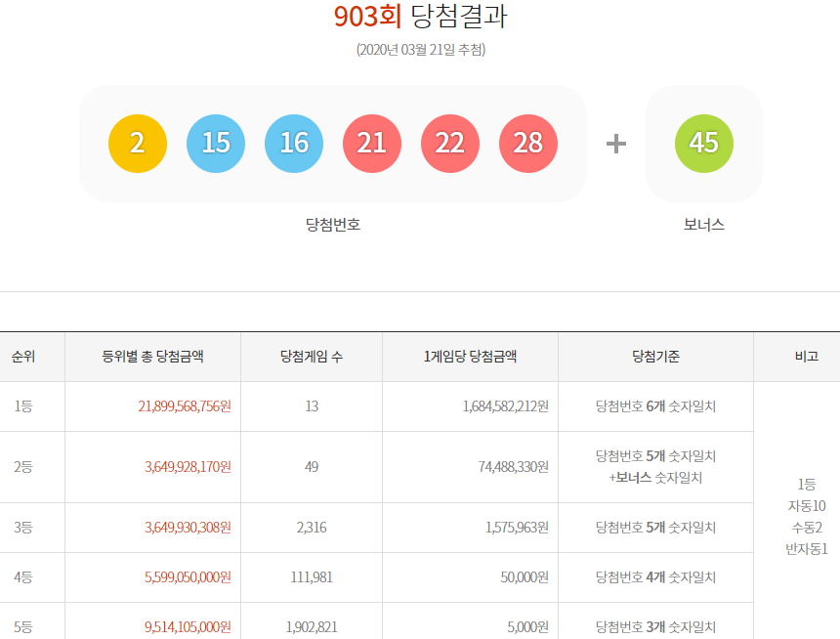Image resolution: width=840 pixels, height=639 pixels.
Task: Click the red ball number 22
Action: pyautogui.click(x=450, y=144)
